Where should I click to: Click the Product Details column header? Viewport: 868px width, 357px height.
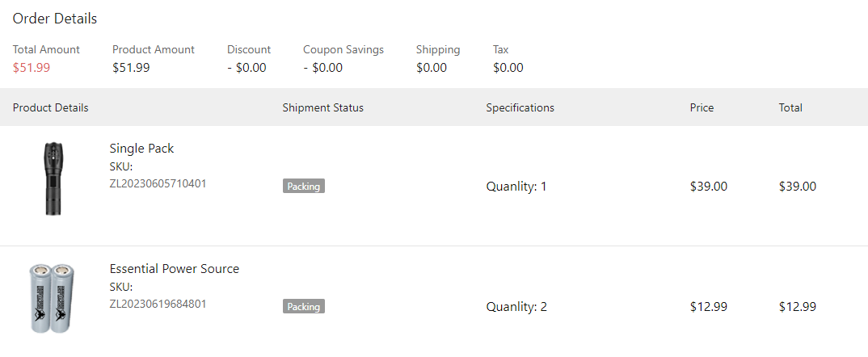51,107
